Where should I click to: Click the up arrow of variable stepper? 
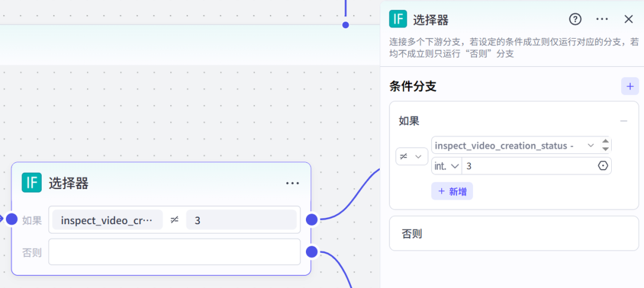pos(606,142)
